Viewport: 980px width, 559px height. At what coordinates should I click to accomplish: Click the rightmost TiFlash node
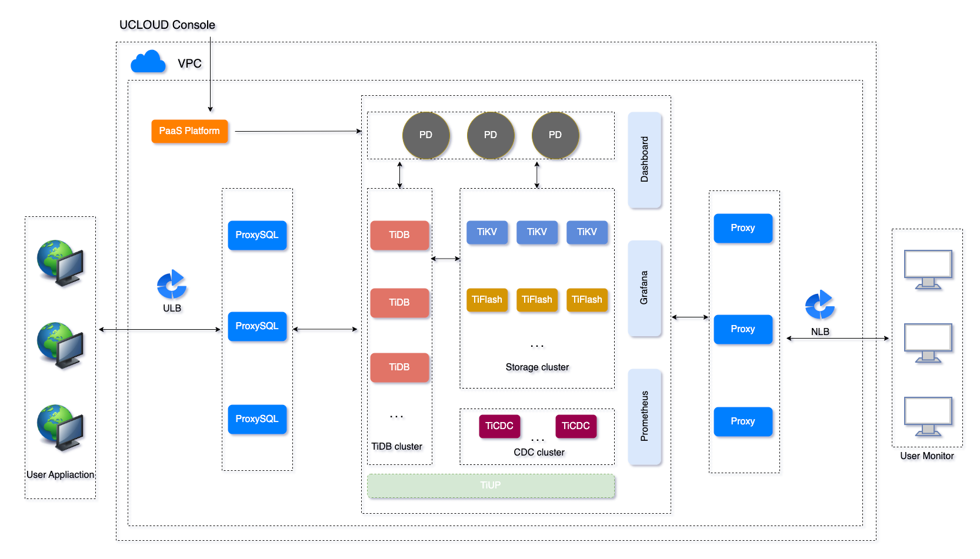point(587,300)
